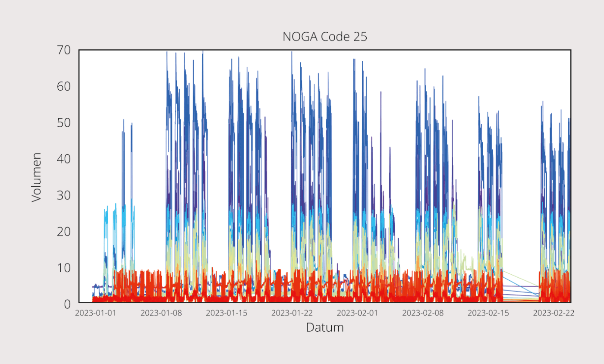The image size is (604, 364).
Task: Pick the 30 tick on the y-axis
Action: click(x=64, y=195)
